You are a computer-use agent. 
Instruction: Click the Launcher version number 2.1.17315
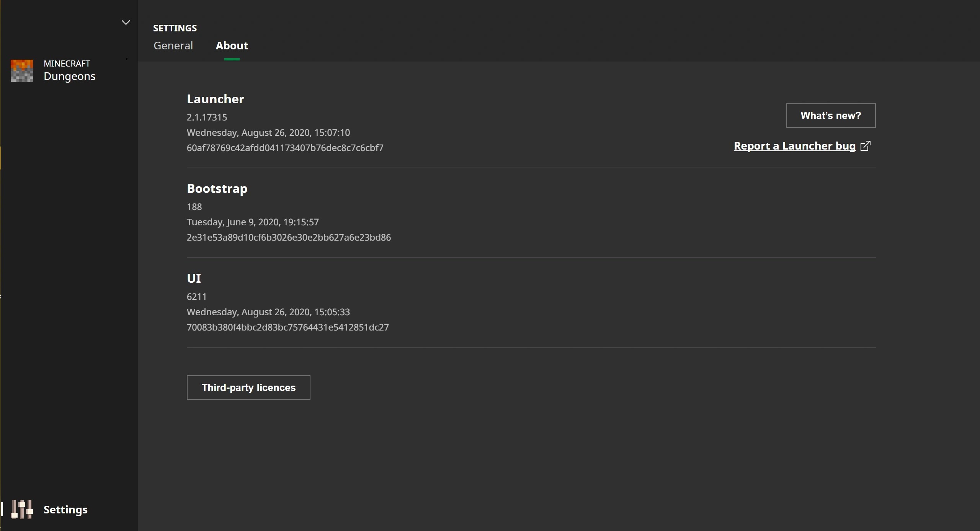(x=207, y=117)
